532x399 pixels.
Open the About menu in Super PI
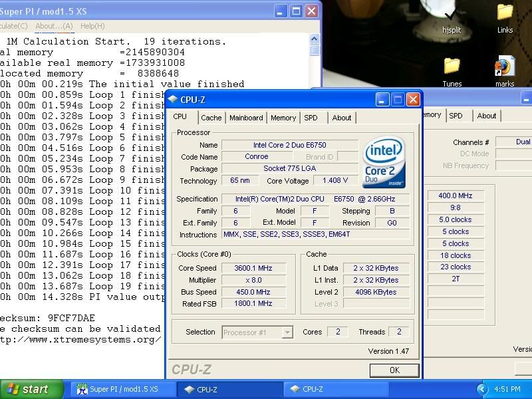[55, 26]
